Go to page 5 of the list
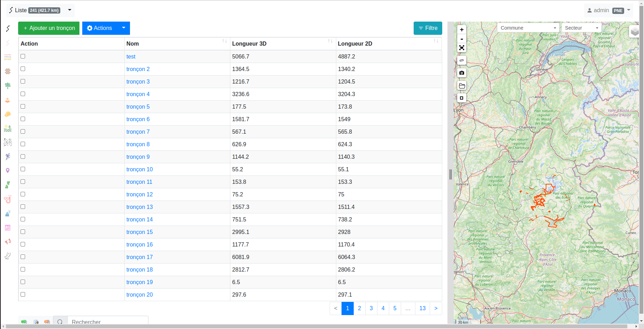644x329 pixels. coord(395,308)
